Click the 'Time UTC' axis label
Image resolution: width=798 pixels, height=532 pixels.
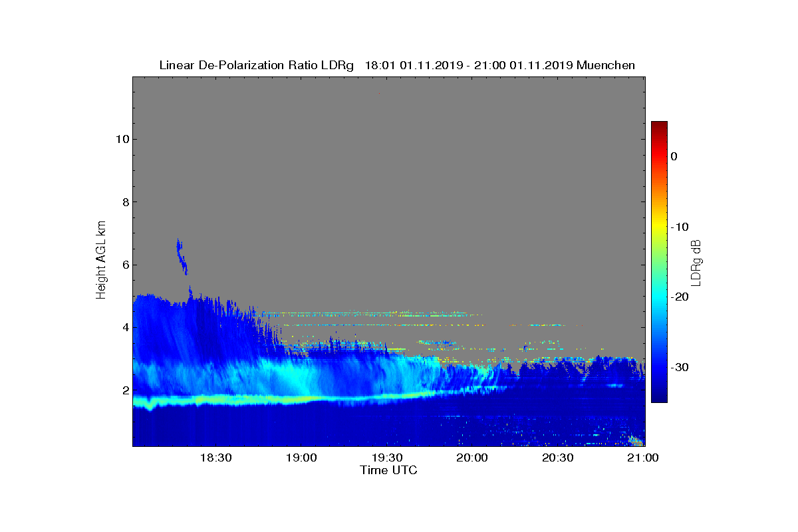pos(388,470)
